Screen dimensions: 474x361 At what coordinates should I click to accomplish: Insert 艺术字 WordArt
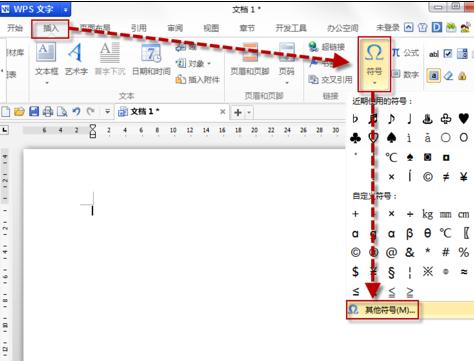[x=76, y=59]
